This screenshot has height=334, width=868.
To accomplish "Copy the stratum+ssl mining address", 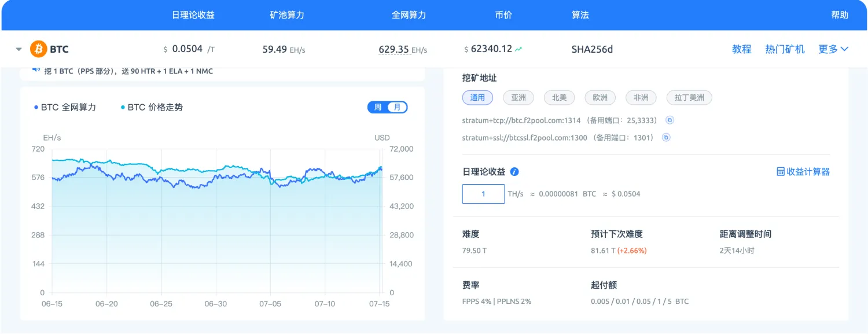I will 666,138.
